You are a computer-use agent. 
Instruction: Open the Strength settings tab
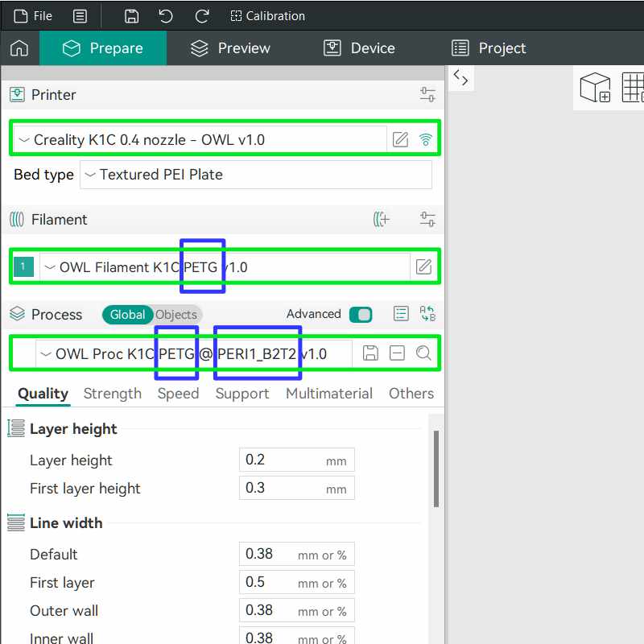point(112,394)
